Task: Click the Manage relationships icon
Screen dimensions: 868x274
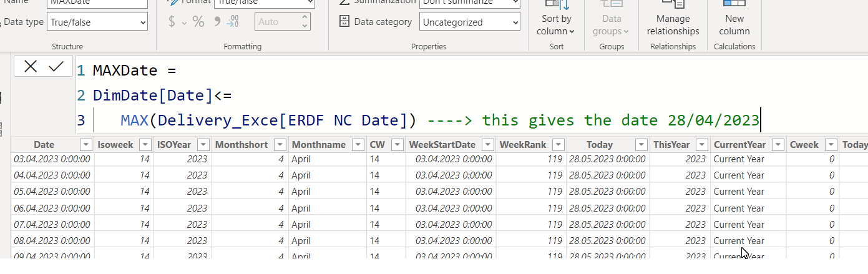Action: coord(673,3)
